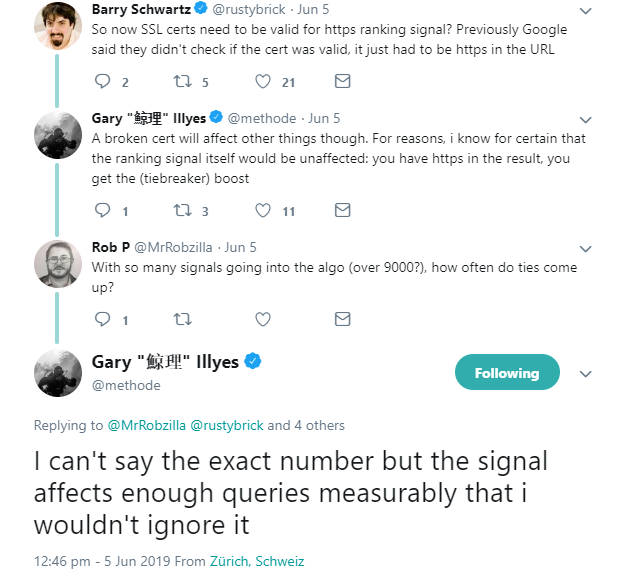Open more options for Barry Schwartz's tweet
624x577 pixels.
coord(586,10)
